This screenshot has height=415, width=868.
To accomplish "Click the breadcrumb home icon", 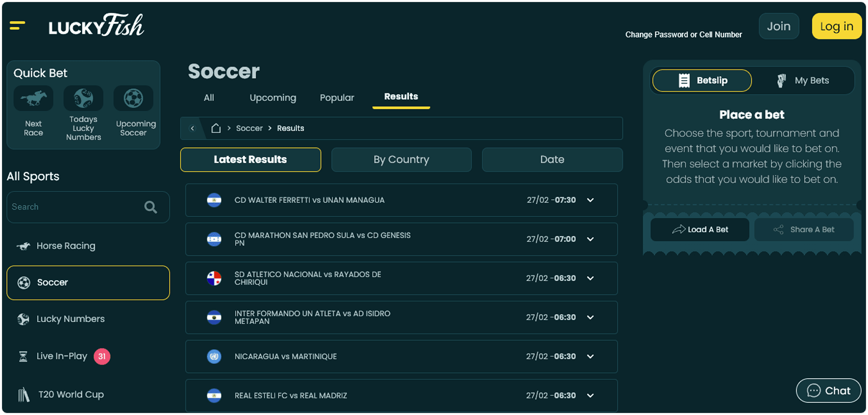I will pyautogui.click(x=216, y=128).
